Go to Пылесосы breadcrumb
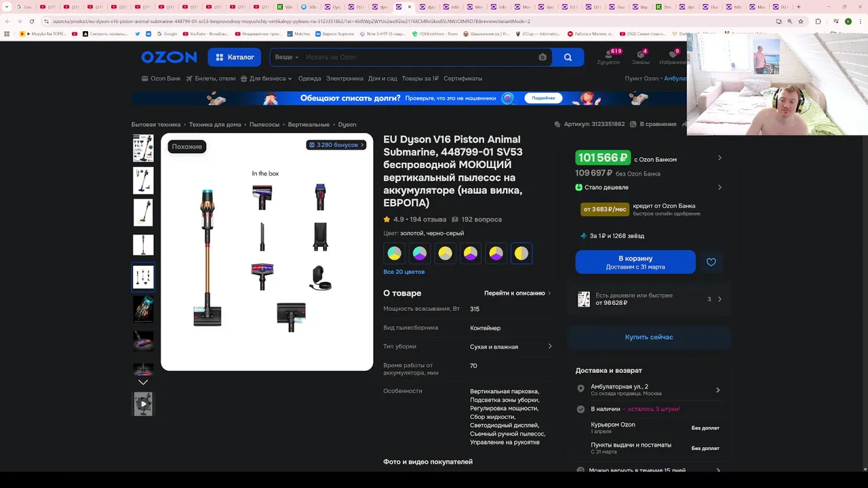 point(264,125)
